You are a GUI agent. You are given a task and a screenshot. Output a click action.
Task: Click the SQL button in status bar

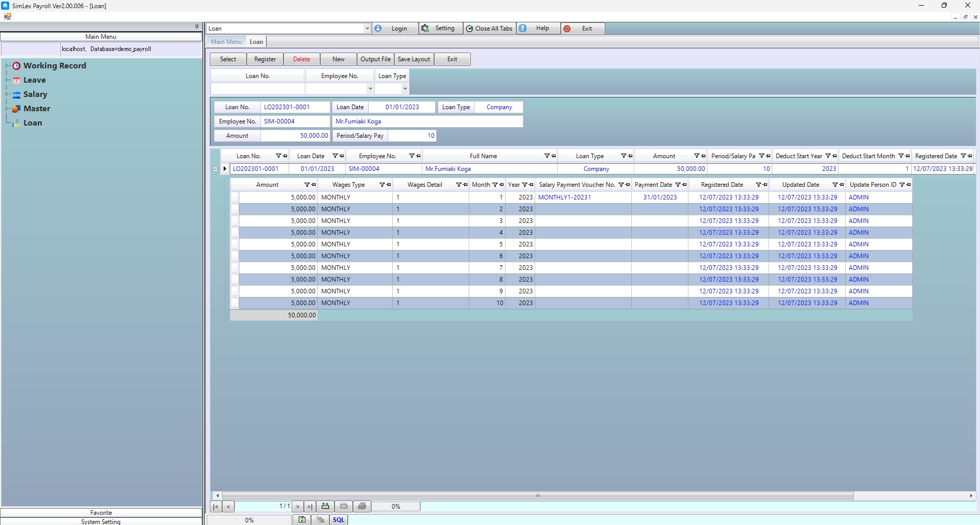[x=339, y=520]
